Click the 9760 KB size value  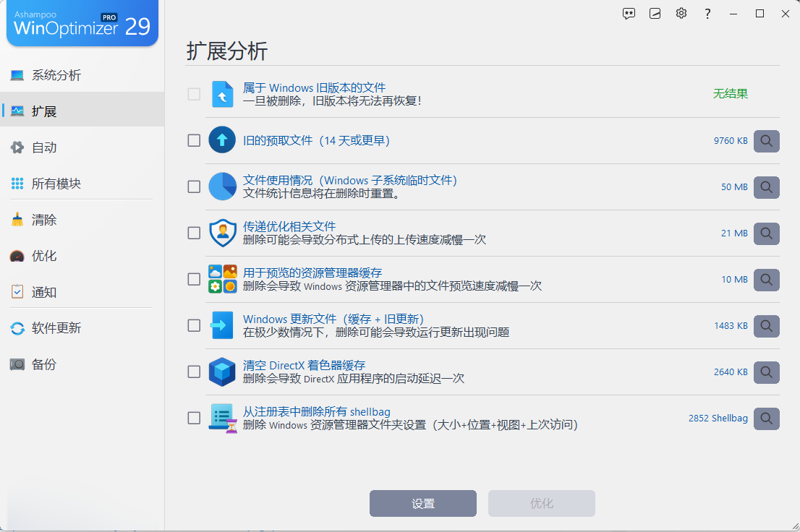[x=731, y=141]
